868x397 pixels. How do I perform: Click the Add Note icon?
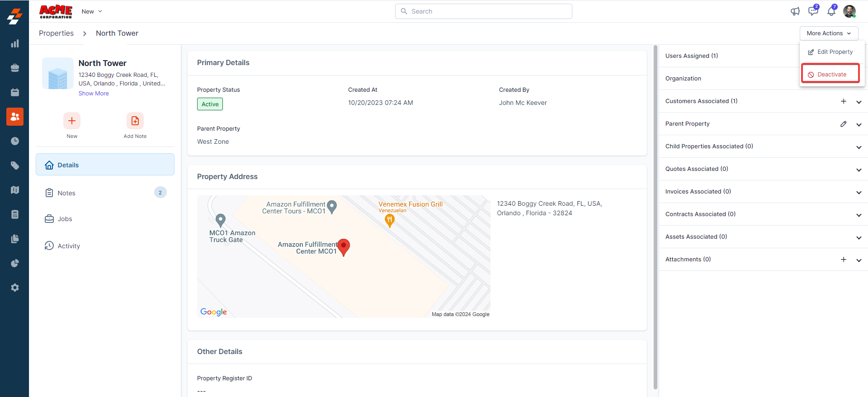[135, 121]
